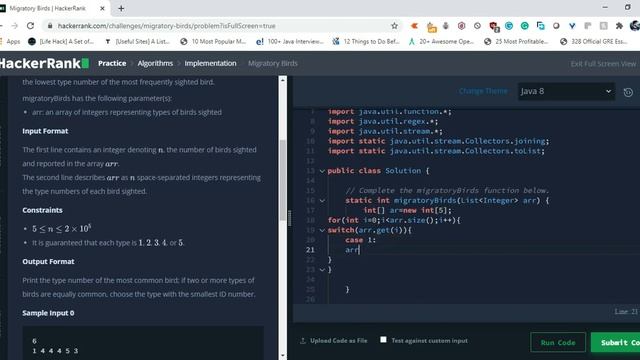Click Migratory Birds breadcrumb item
Image resolution: width=640 pixels, height=360 pixels.
point(273,63)
